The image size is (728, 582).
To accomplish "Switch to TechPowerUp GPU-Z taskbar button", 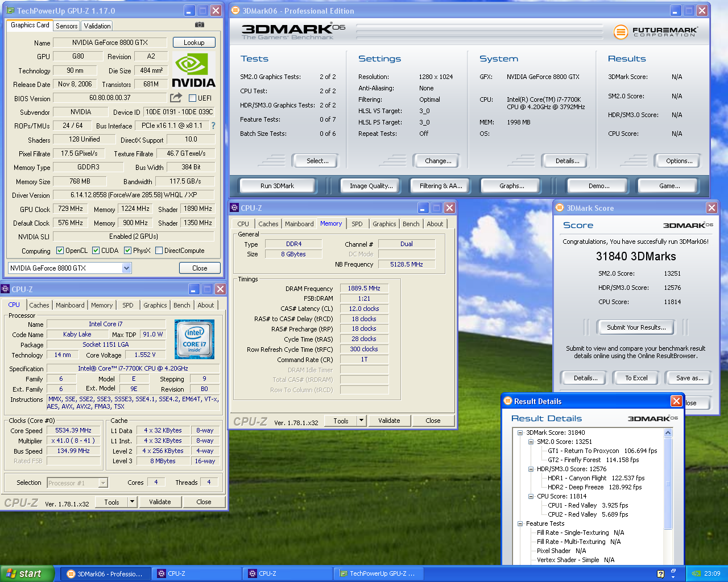I will (379, 574).
